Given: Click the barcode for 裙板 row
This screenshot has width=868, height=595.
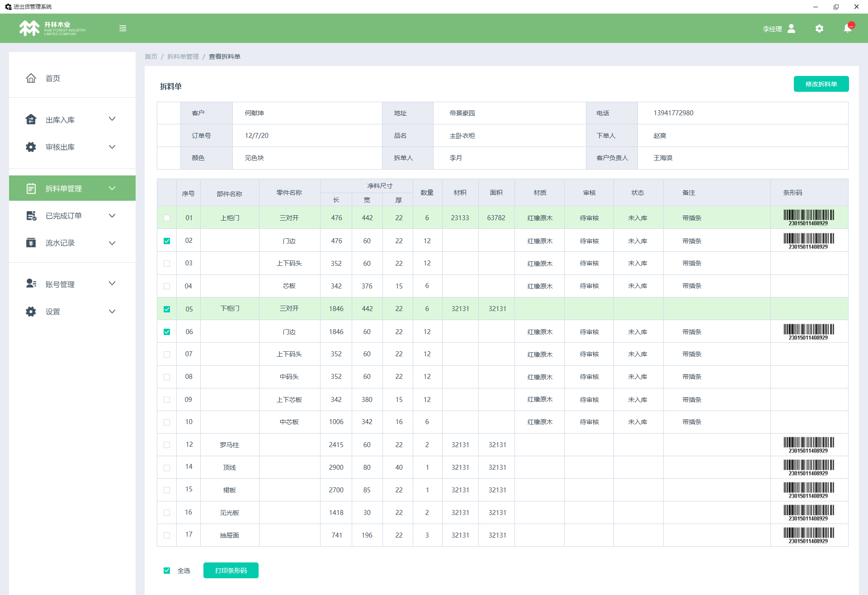Looking at the screenshot, I should click(809, 490).
